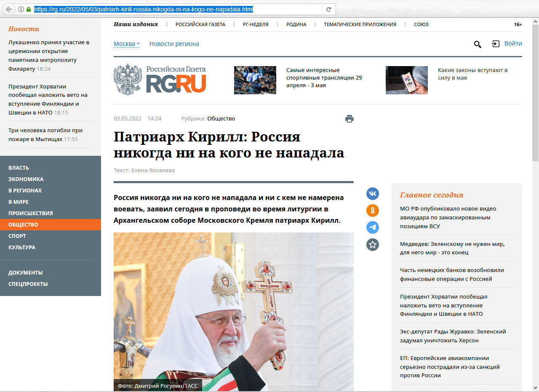Image resolution: width=539 pixels, height=392 pixels.
Task: Open РОДИНА edition in top bar
Action: coord(296,24)
